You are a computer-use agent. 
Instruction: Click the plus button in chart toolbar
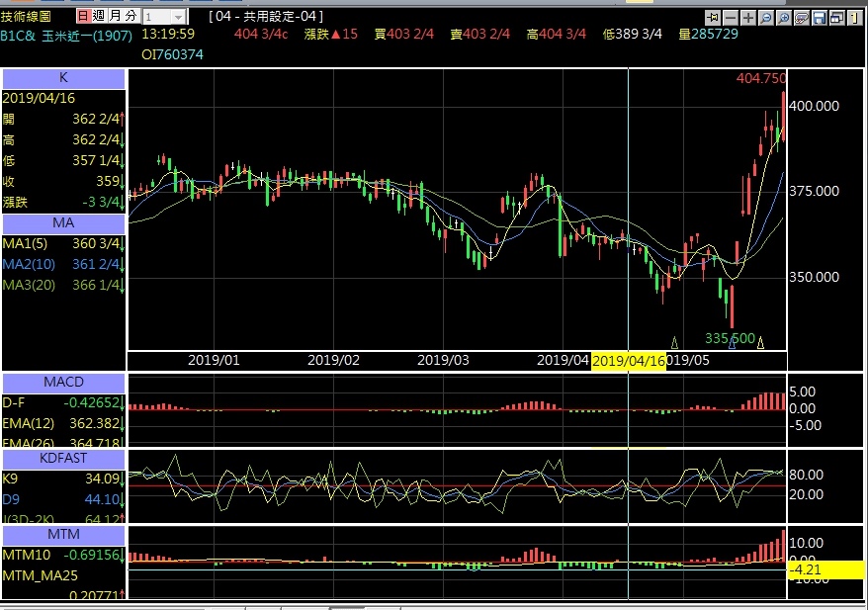click(x=747, y=18)
